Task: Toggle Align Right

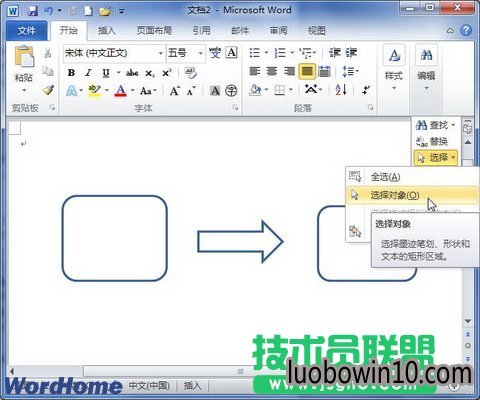Action: (289, 71)
